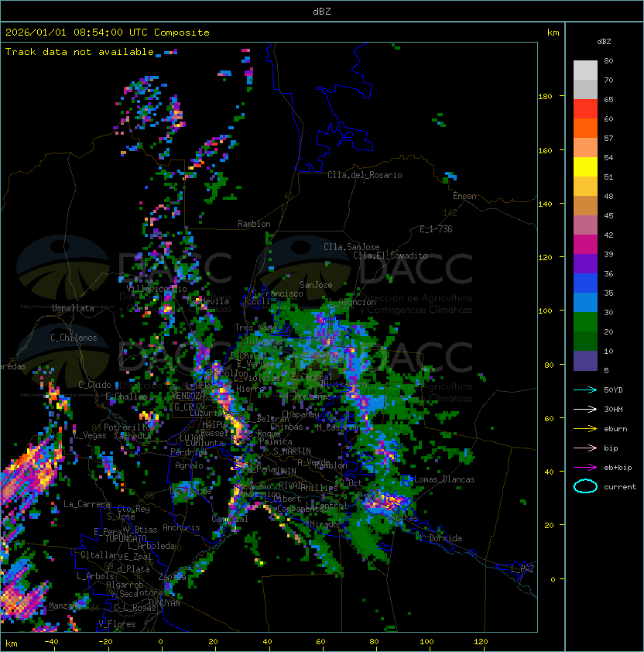Click the magenta eb+bip arrow icon
This screenshot has width=644, height=652.
point(585,468)
